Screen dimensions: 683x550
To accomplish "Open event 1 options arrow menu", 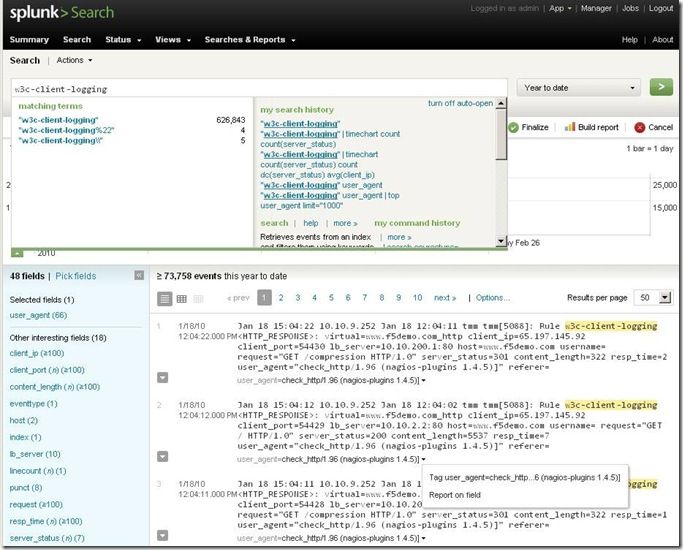I will pos(163,377).
